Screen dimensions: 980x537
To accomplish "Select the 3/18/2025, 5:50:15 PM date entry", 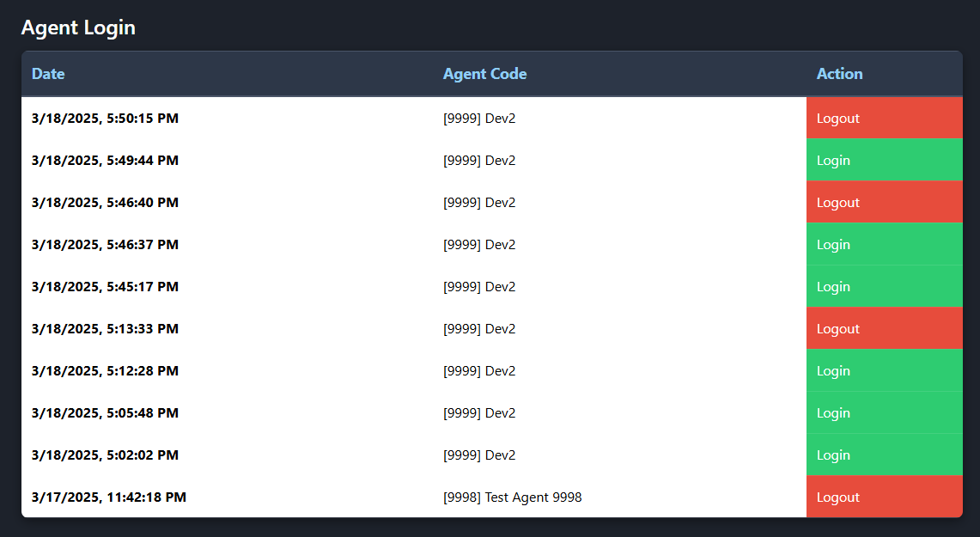I will click(x=105, y=119).
